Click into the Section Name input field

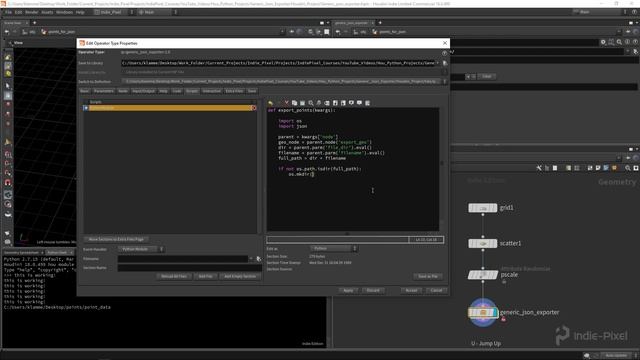(x=190, y=268)
